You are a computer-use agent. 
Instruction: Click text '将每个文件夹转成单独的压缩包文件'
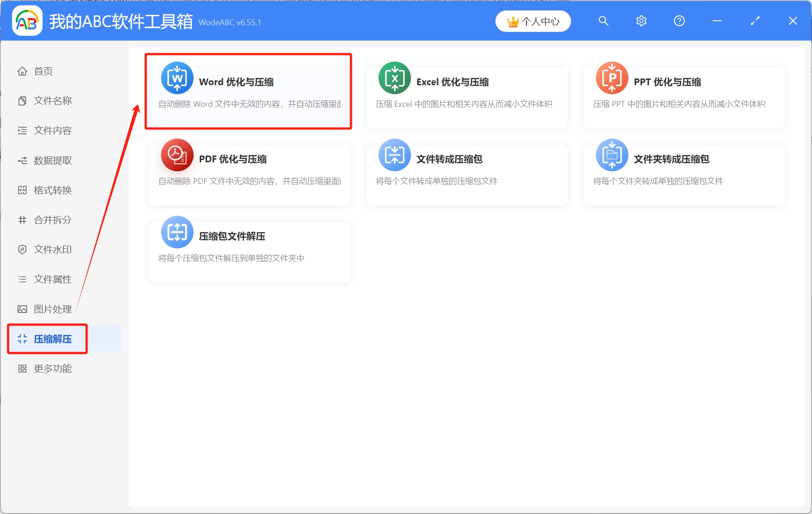(658, 181)
